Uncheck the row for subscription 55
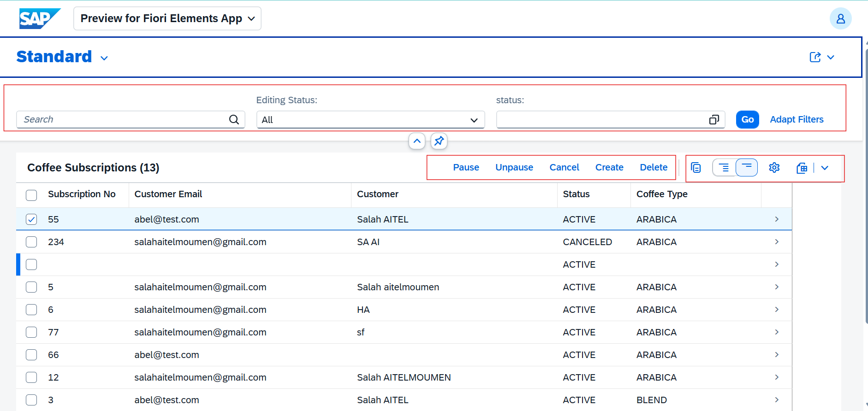 pos(31,219)
